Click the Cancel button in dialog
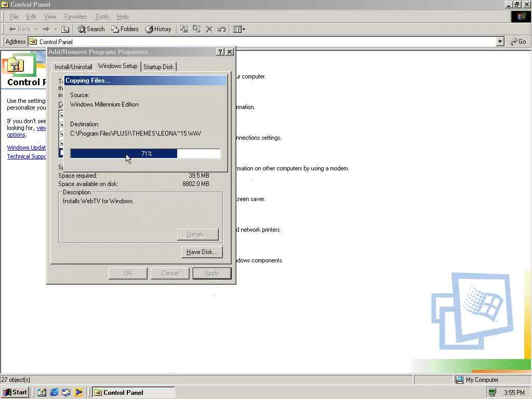 click(170, 273)
